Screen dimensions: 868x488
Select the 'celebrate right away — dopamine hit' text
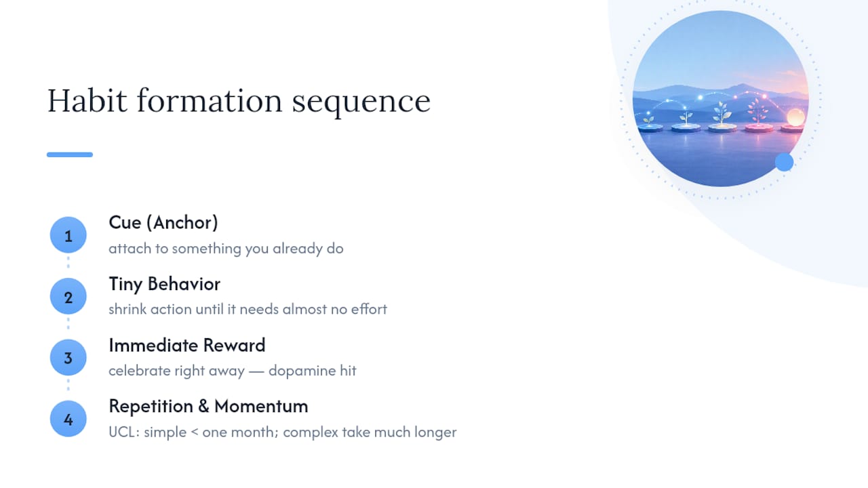click(232, 371)
